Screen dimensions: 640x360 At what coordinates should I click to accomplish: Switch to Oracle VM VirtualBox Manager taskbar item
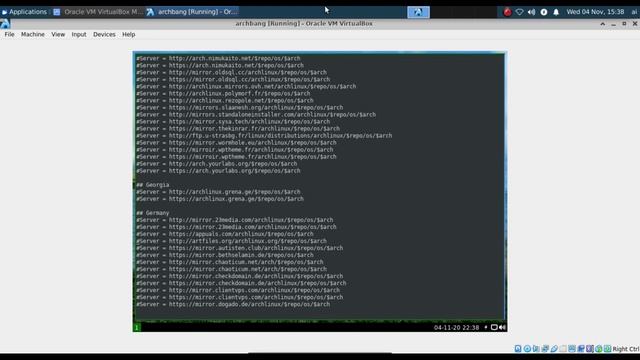point(98,12)
